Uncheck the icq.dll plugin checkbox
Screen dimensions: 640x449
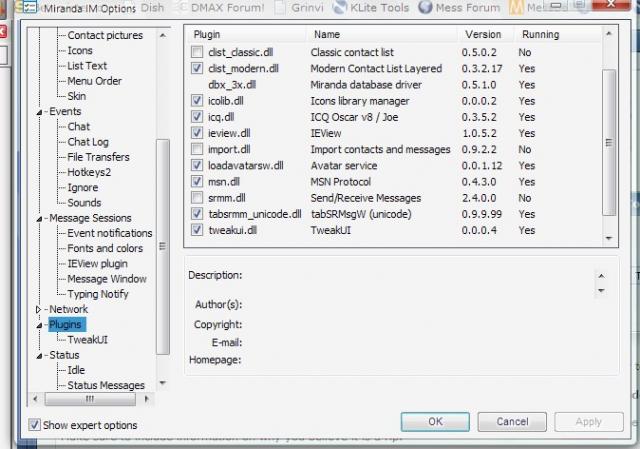[x=197, y=117]
